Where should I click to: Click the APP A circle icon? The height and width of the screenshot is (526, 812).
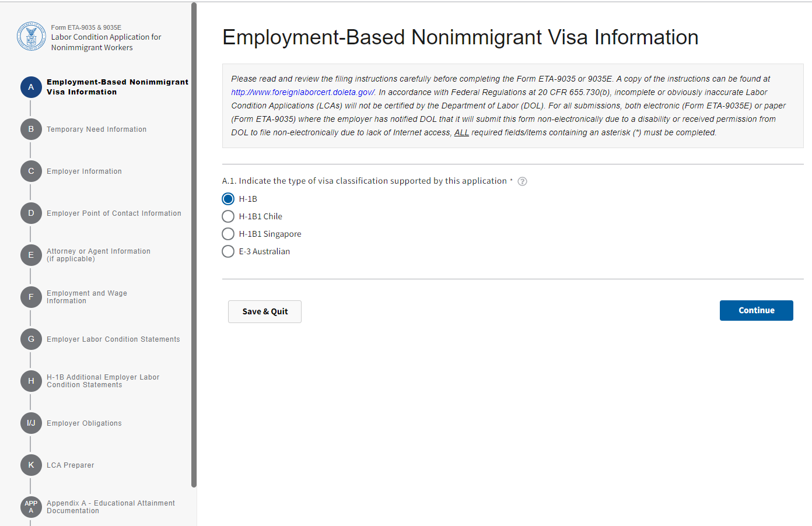(31, 507)
